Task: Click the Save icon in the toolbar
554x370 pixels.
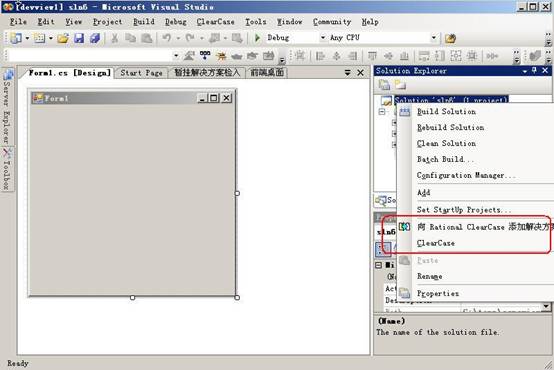Action: tap(79, 38)
